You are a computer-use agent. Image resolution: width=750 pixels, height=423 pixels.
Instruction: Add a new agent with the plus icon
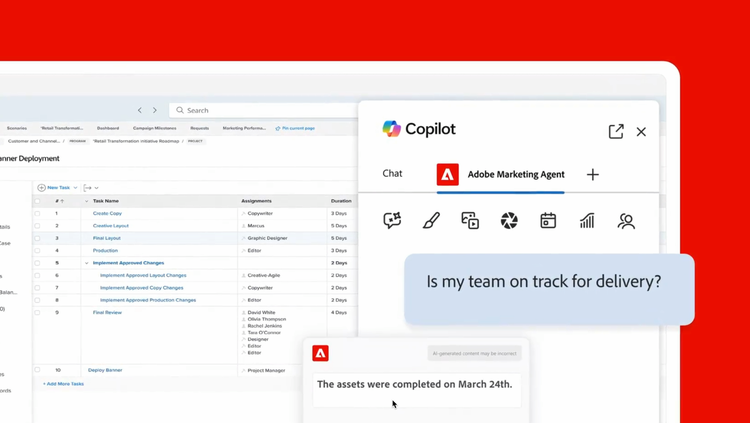point(593,175)
